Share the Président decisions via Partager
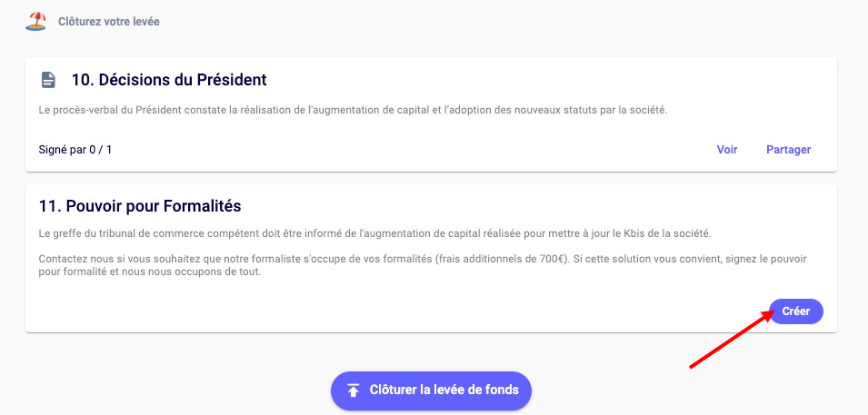Viewport: 868px width, 415px height. [788, 150]
